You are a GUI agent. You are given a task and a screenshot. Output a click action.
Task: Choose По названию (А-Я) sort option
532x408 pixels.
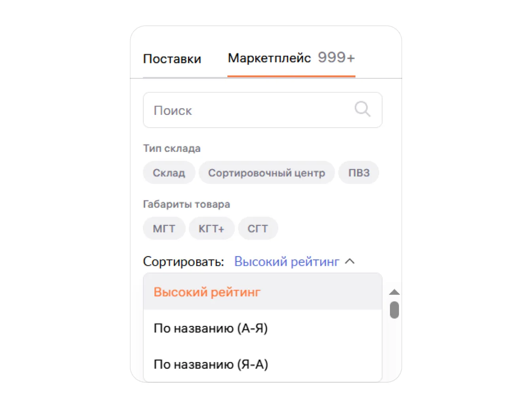click(x=211, y=328)
